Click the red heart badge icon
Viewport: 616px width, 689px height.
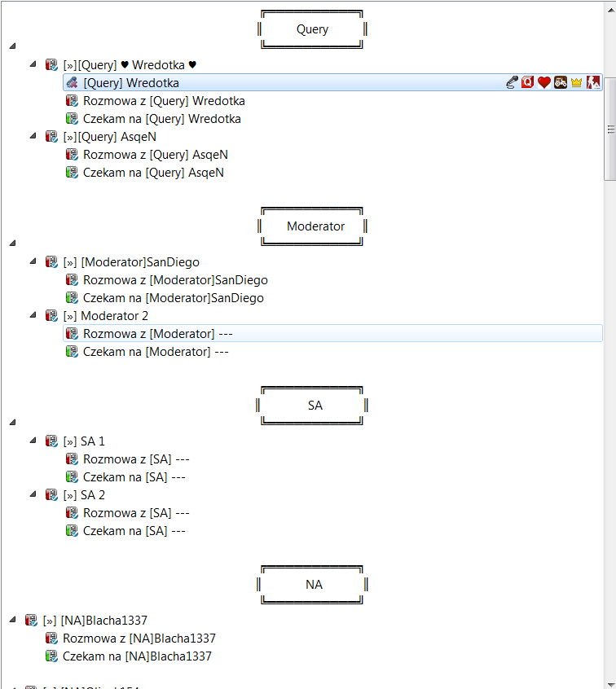pos(544,82)
